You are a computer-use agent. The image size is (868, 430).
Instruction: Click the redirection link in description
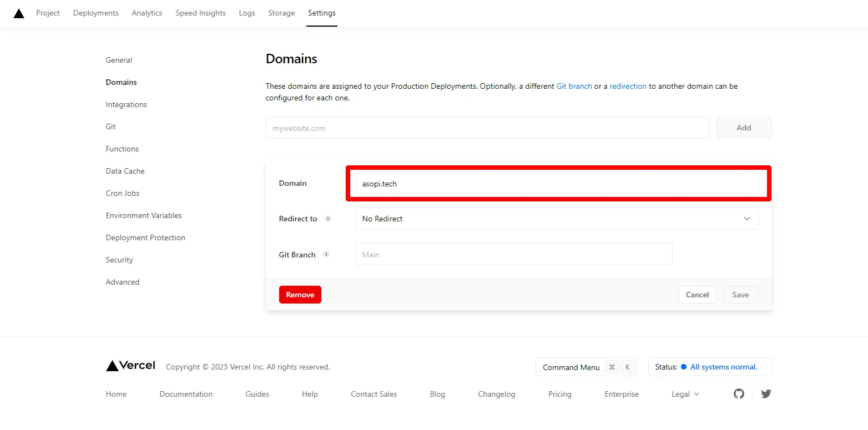click(628, 86)
